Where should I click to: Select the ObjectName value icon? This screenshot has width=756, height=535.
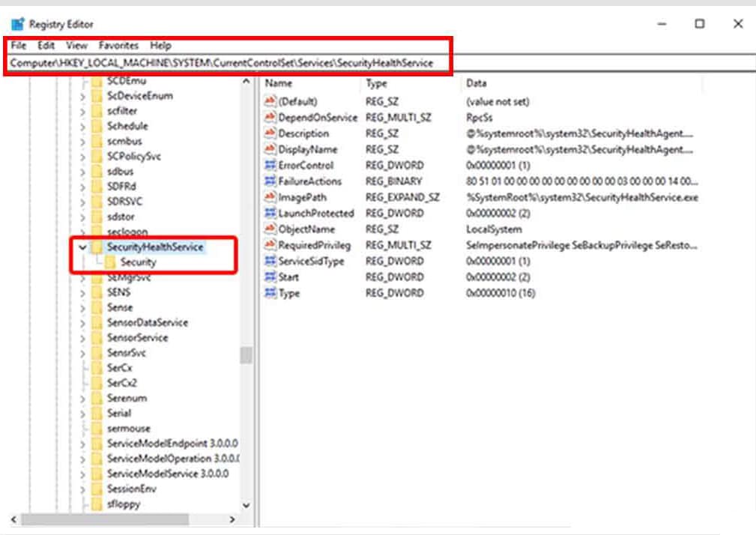point(270,229)
